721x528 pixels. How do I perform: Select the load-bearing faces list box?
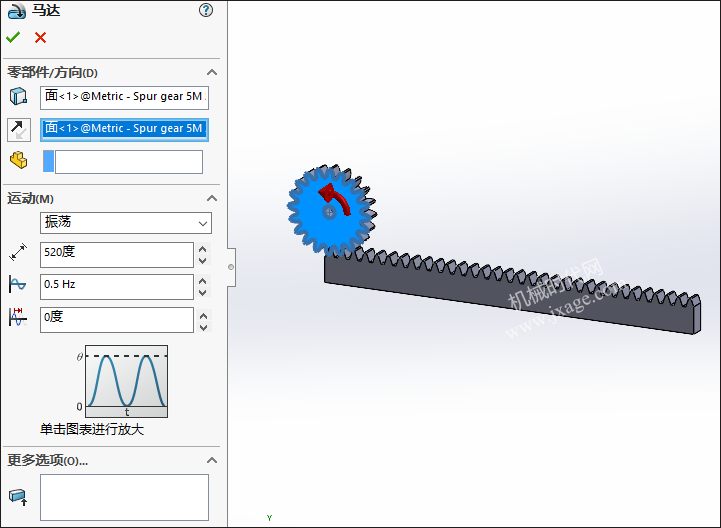tap(124, 497)
